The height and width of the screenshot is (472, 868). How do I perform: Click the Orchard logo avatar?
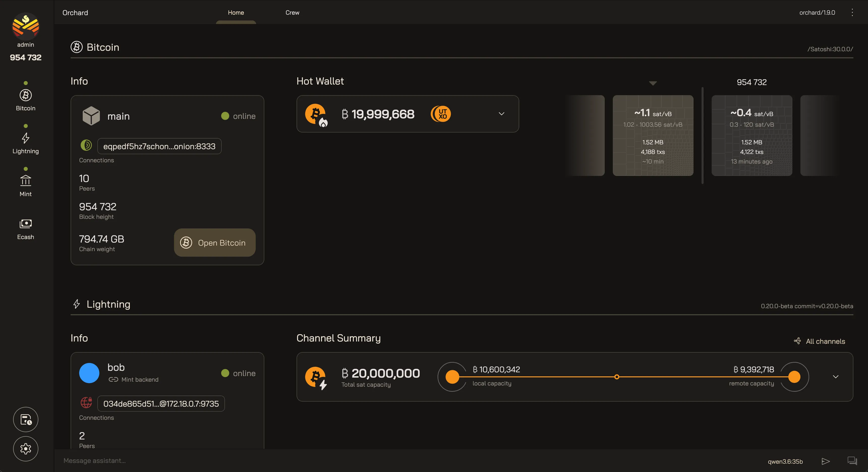pos(26,26)
